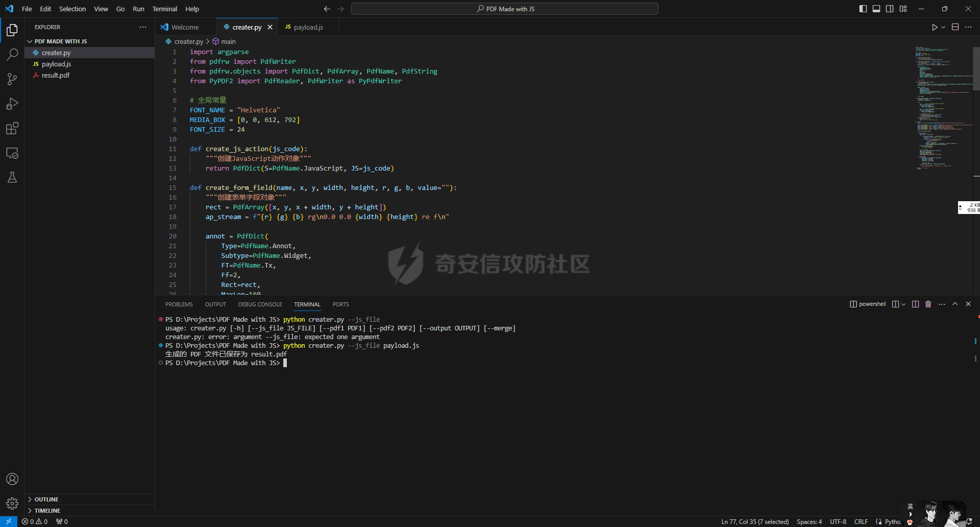The height and width of the screenshot is (527, 980).
Task: Close the creater.py tab
Action: (270, 27)
